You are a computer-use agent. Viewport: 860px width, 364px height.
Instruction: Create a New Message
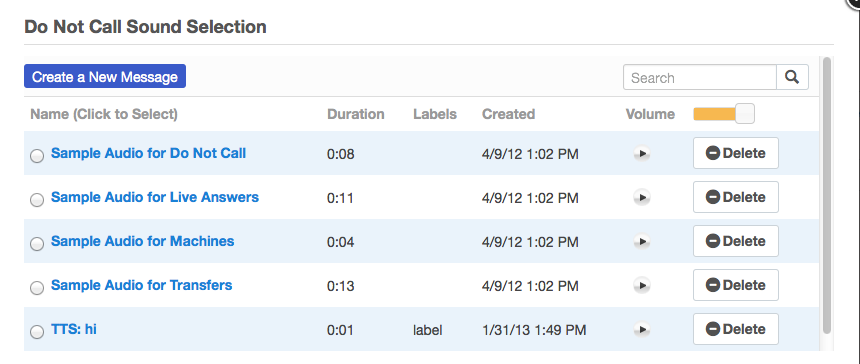105,76
